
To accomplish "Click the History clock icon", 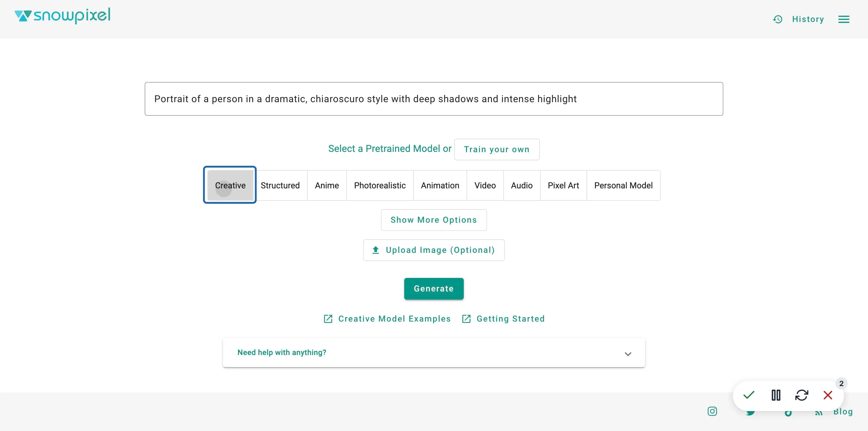I will coord(777,19).
